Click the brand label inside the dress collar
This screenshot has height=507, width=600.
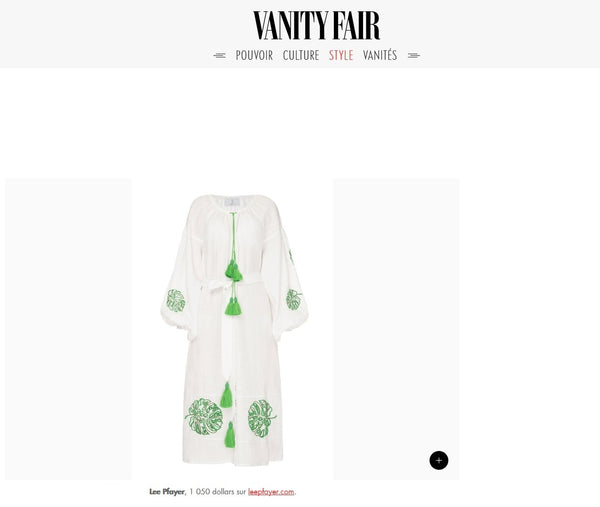point(232,203)
